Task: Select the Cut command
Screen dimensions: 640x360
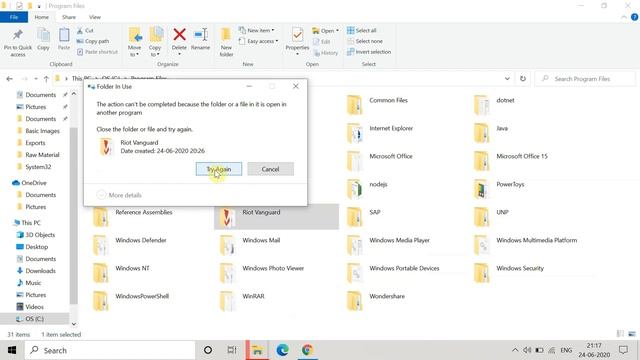Action: point(85,31)
